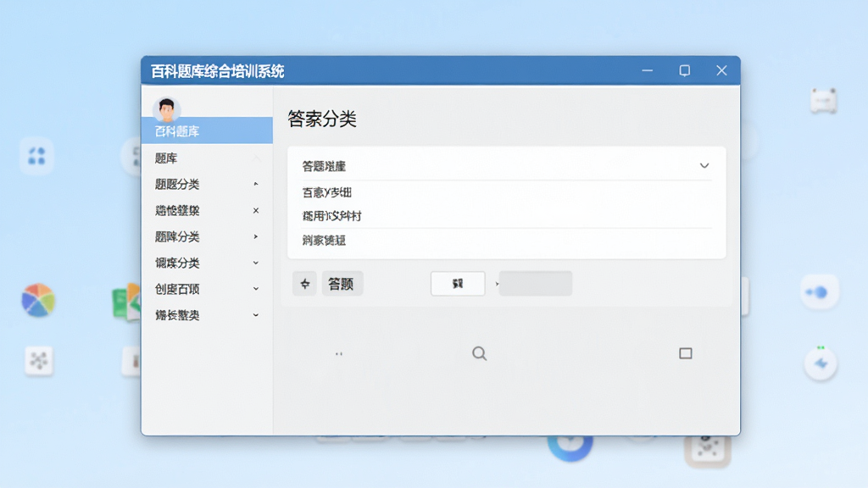The image size is (868, 488).
Task: Open the white card icon at top right
Action: point(824,101)
